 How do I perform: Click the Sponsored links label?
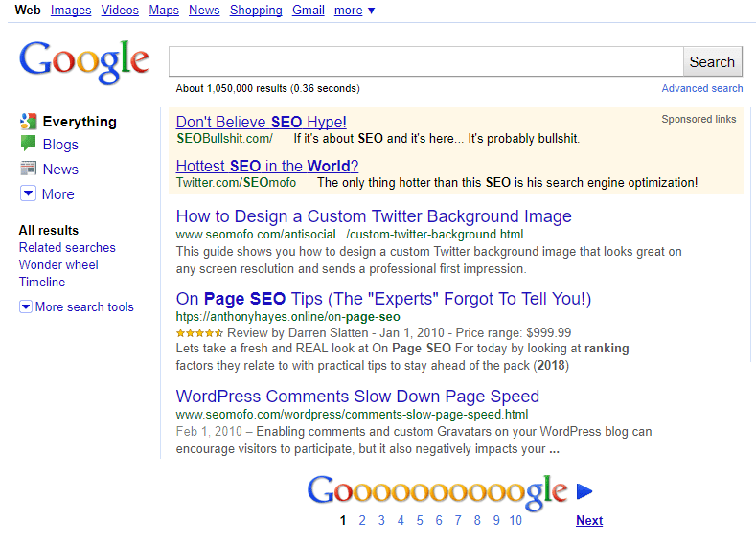click(699, 119)
